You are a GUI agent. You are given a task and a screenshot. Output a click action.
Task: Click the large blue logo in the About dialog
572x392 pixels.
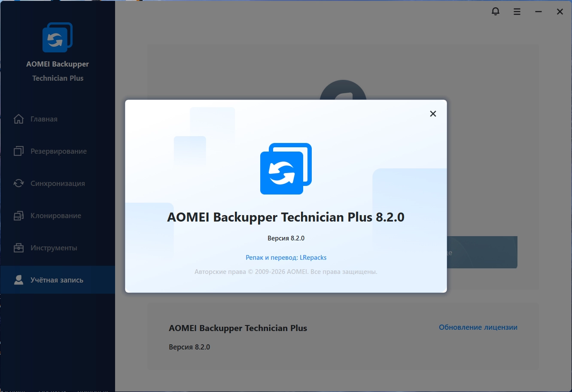point(286,169)
